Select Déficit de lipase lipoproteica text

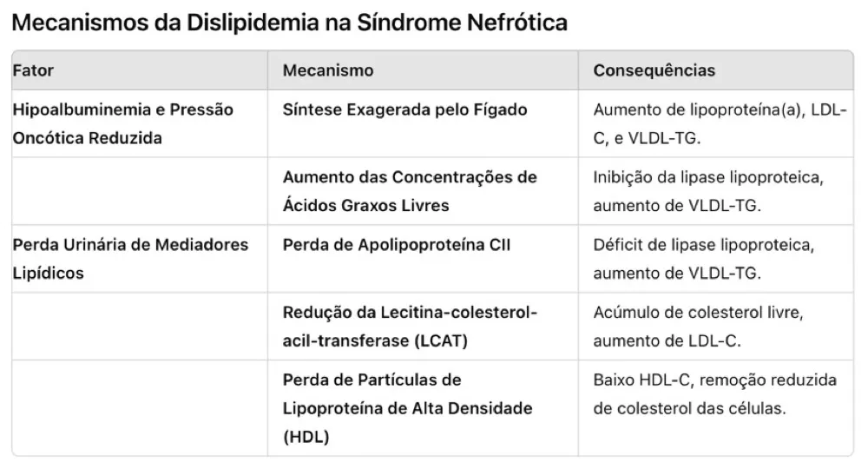tap(703, 258)
